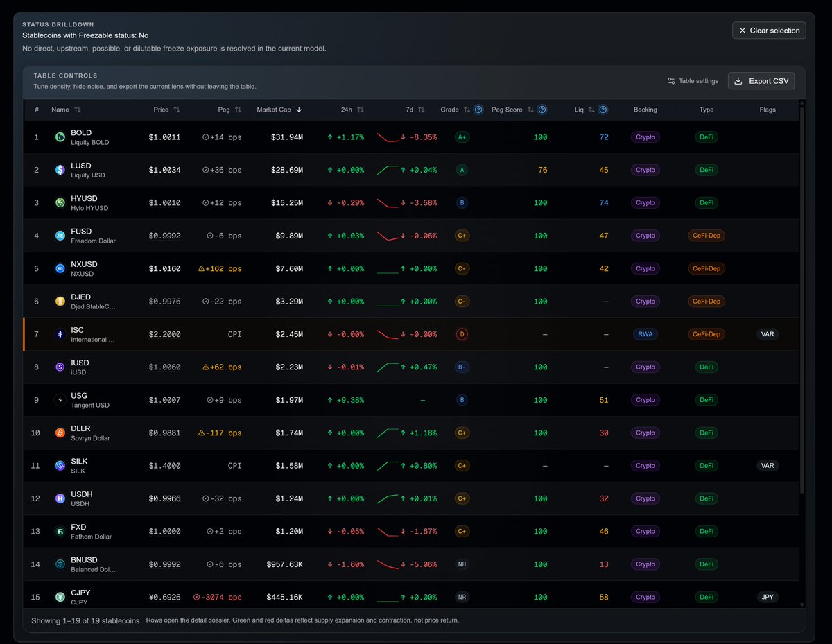Click the HYUSD coin logo icon

[x=60, y=203]
